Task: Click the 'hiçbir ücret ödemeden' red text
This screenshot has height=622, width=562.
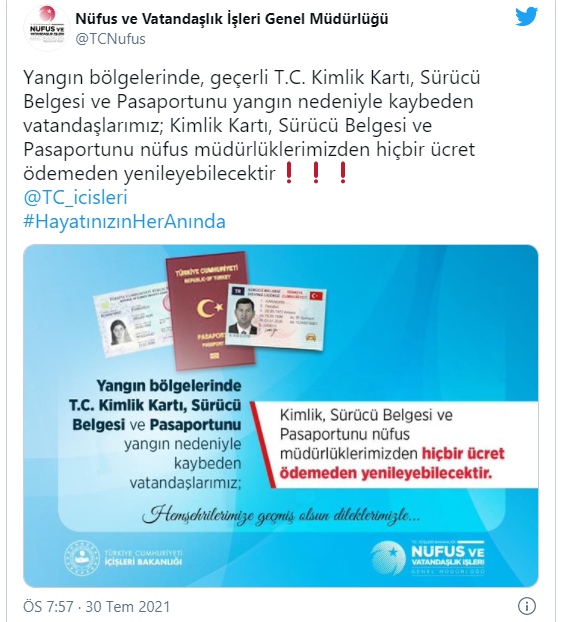Action: pos(392,463)
